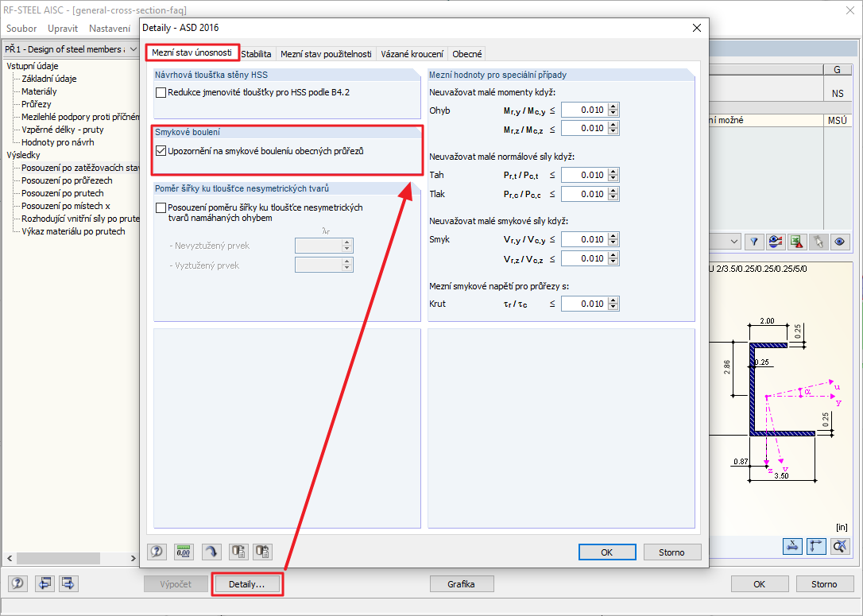
Task: Click the Mr,z/Mc,z spinner arrows
Action: point(613,128)
